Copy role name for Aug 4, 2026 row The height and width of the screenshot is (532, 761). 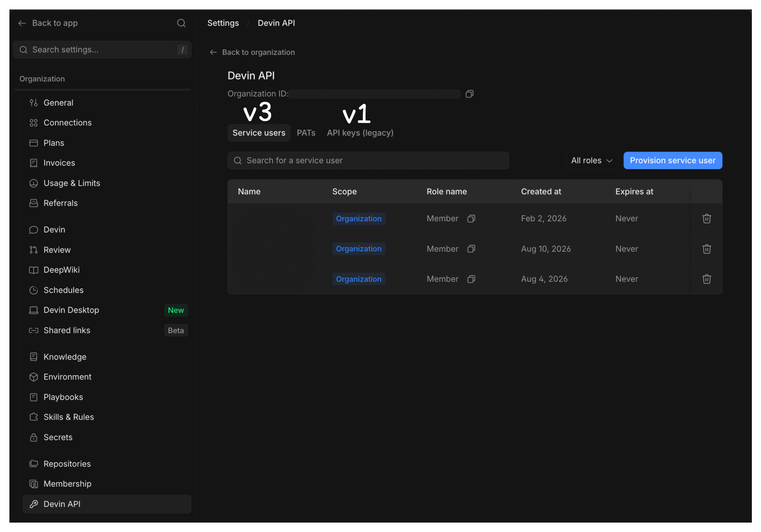[471, 279]
